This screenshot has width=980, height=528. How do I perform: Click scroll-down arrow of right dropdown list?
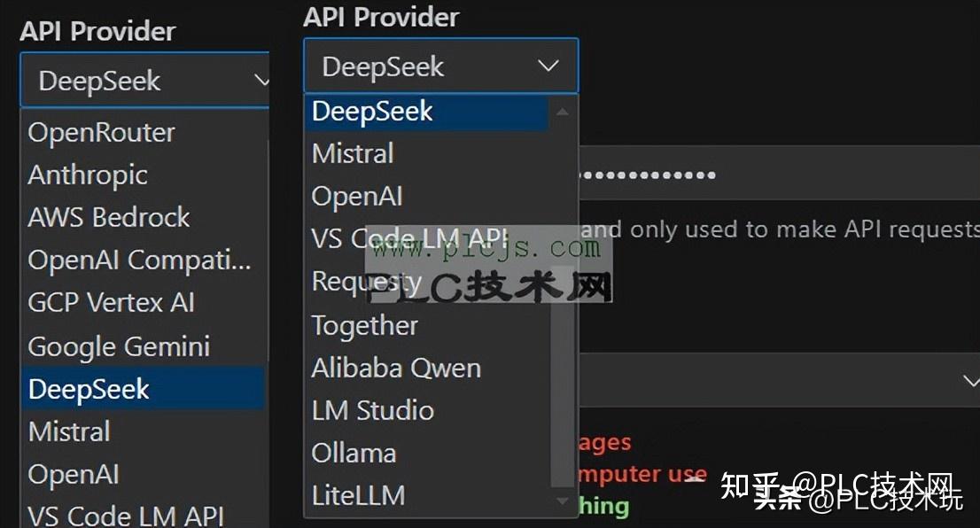(563, 501)
